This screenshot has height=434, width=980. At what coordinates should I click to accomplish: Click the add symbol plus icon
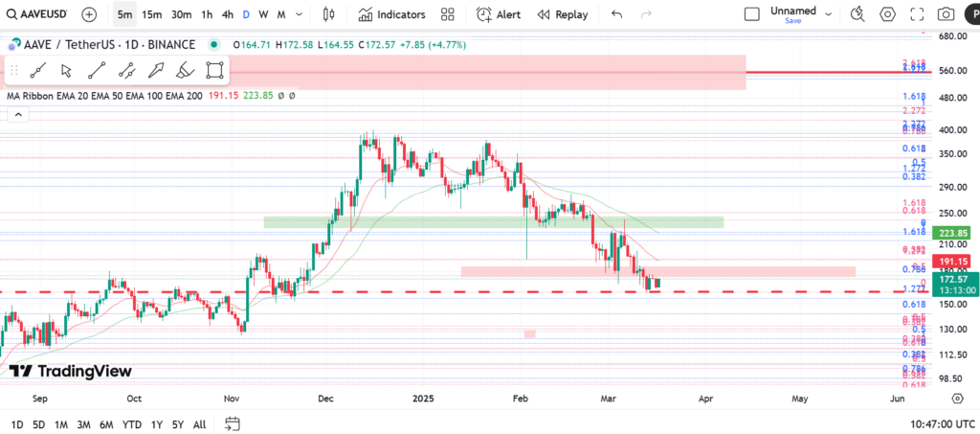click(89, 14)
